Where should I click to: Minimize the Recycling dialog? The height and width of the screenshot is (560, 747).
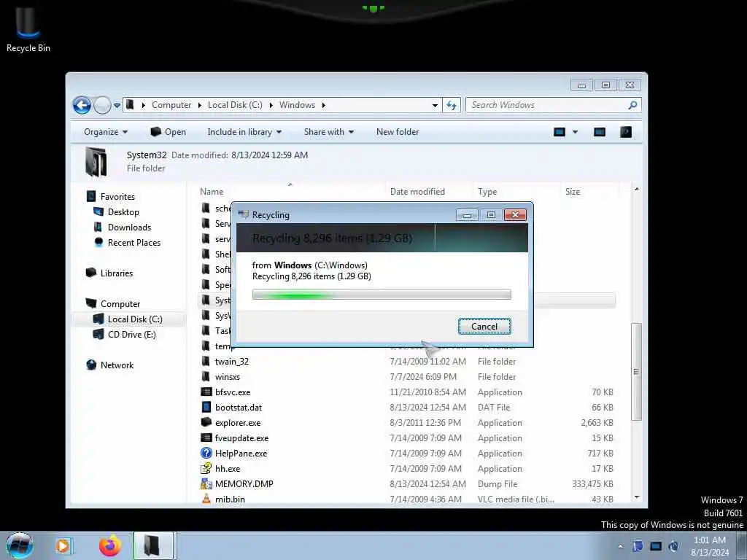(x=467, y=215)
